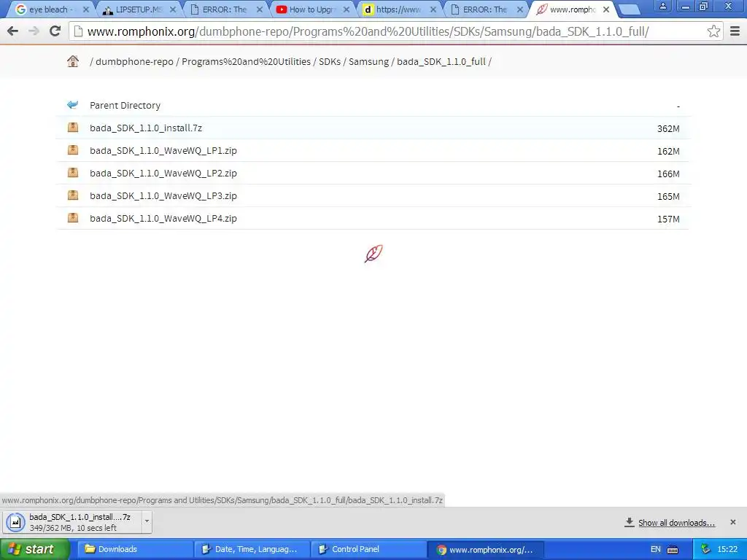Click the browser forward arrow
Viewport: 747px width, 560px height.
pyautogui.click(x=34, y=31)
